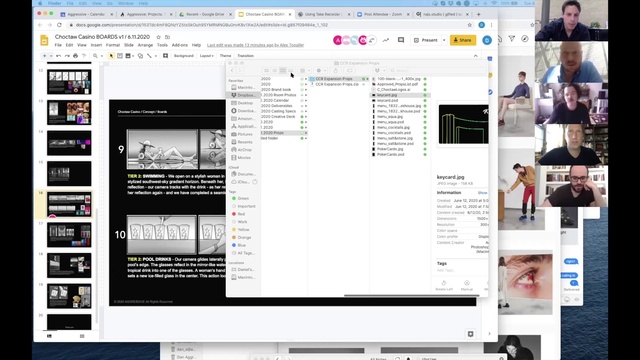
Task: Click the activity trend arrow icon
Action: click(x=386, y=40)
